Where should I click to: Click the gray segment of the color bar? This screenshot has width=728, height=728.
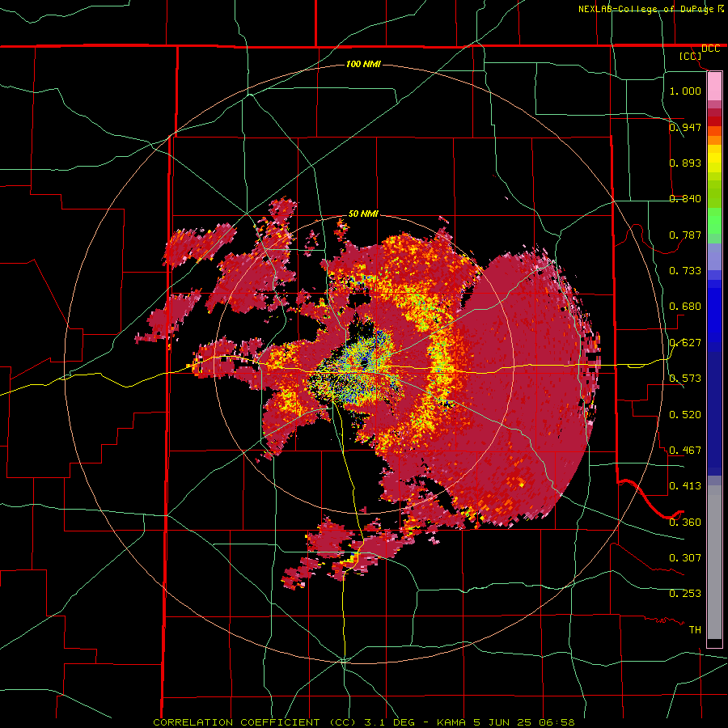(x=714, y=562)
